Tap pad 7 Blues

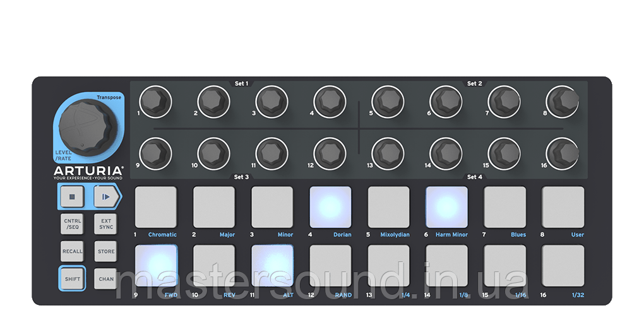[504, 207]
